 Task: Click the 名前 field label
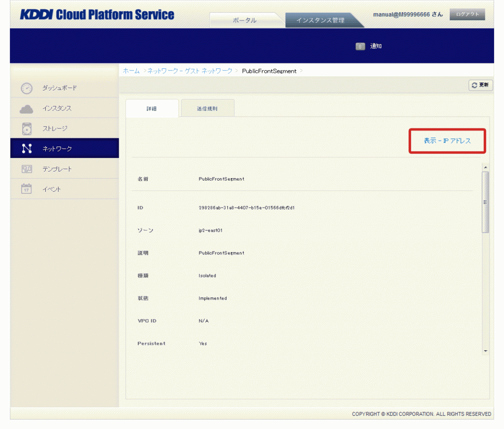pos(143,179)
